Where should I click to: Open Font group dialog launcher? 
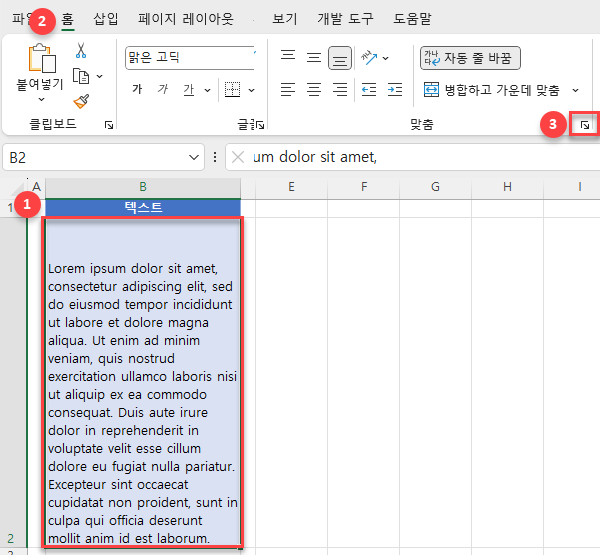[x=261, y=125]
